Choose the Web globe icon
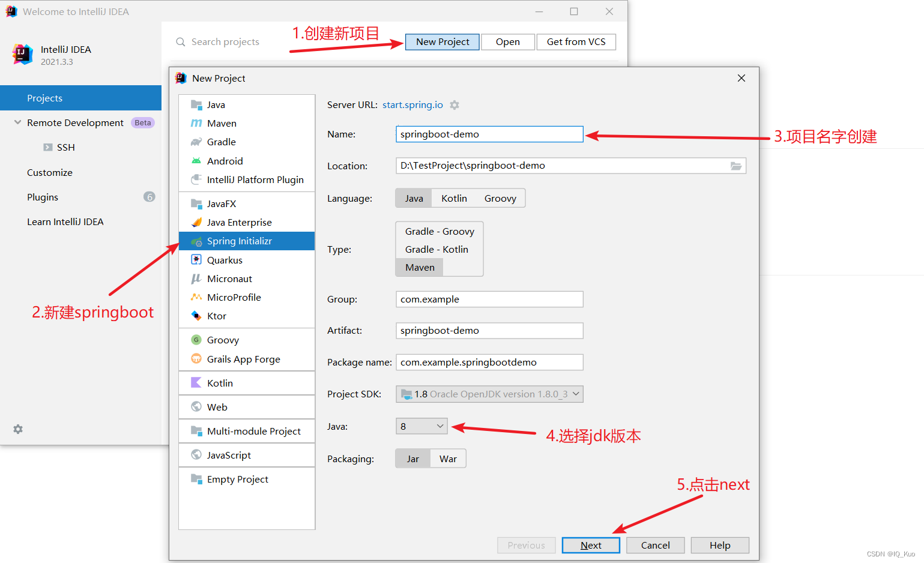The image size is (924, 563). coord(196,407)
